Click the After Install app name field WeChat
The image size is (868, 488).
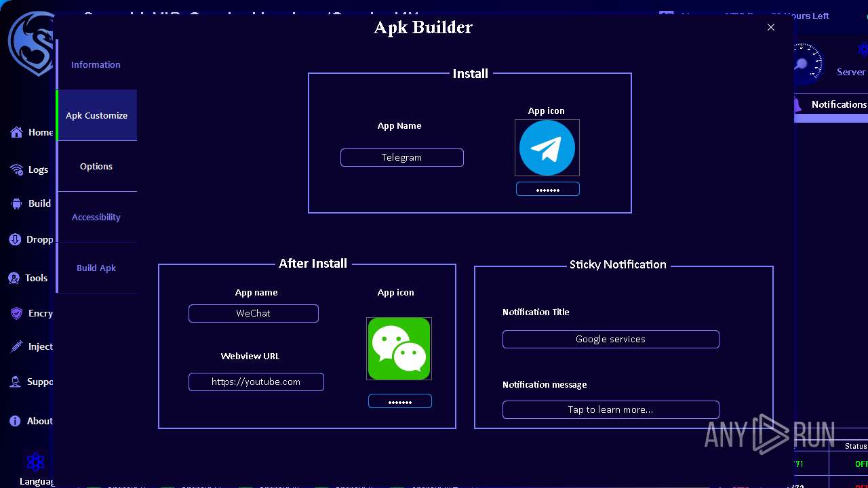[x=253, y=313]
